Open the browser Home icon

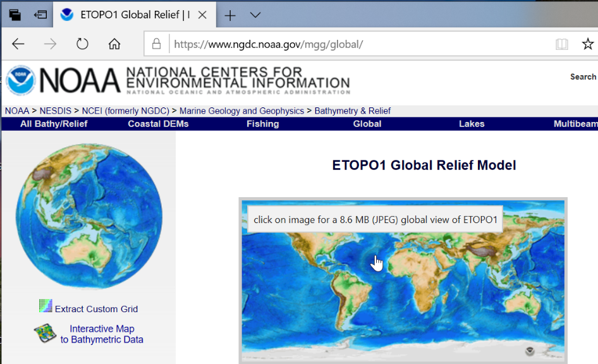click(114, 44)
